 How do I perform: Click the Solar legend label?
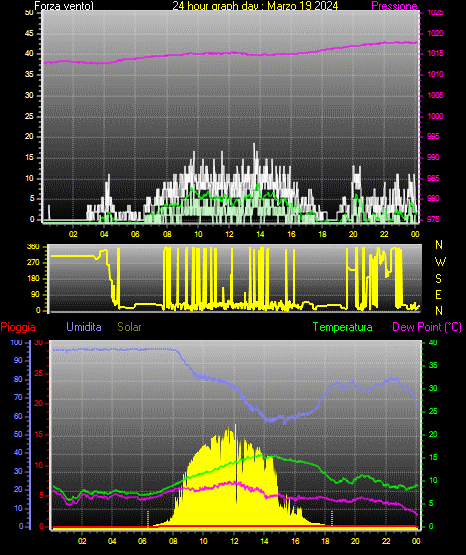point(130,327)
